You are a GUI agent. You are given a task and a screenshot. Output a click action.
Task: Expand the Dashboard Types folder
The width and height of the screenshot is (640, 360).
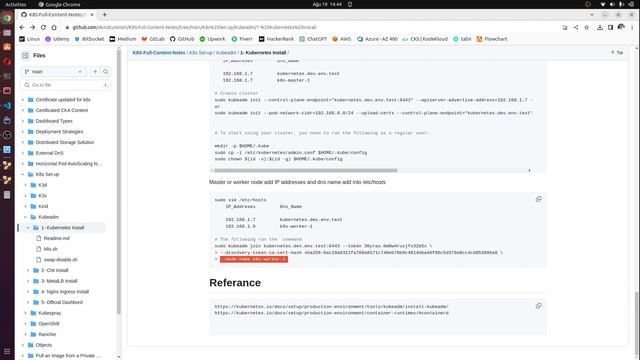pyautogui.click(x=23, y=121)
